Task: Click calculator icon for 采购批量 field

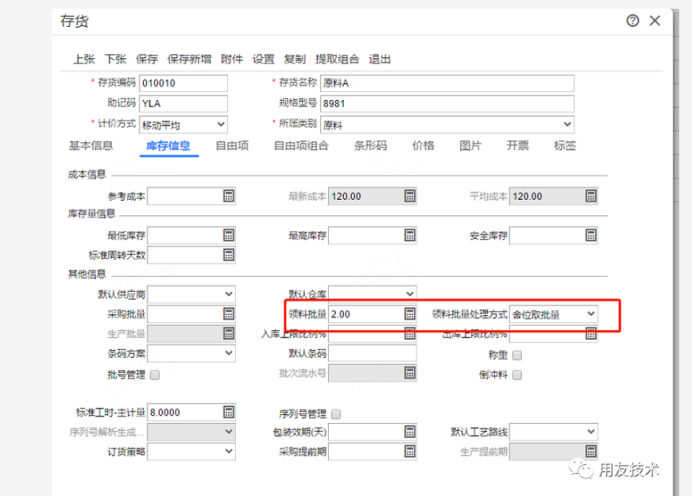Action: [228, 314]
